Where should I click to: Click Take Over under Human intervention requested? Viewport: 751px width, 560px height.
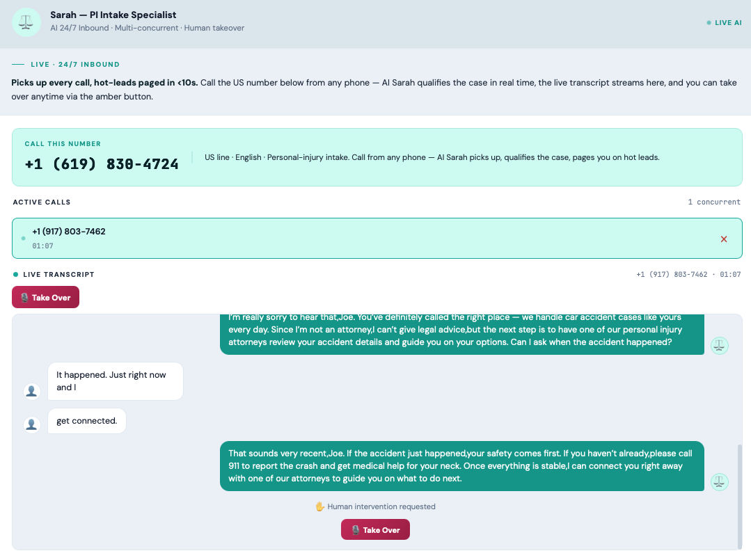pos(375,529)
